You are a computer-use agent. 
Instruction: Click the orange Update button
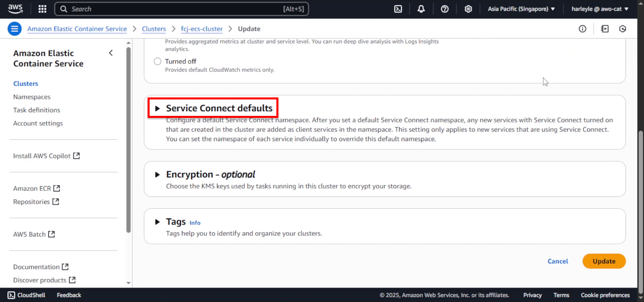pyautogui.click(x=604, y=261)
